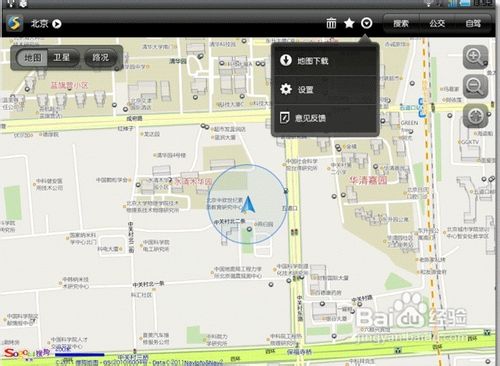Select the 自驾 driving button

(473, 23)
